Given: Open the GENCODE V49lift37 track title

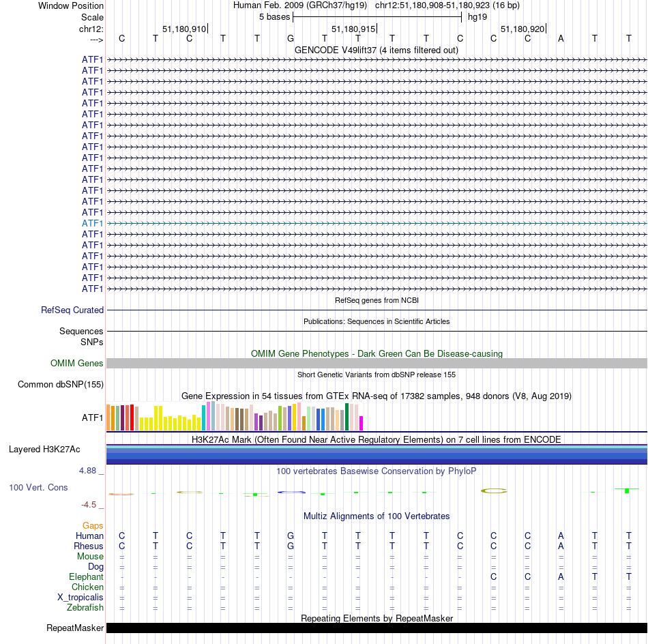Looking at the screenshot, I should pyautogui.click(x=377, y=50).
